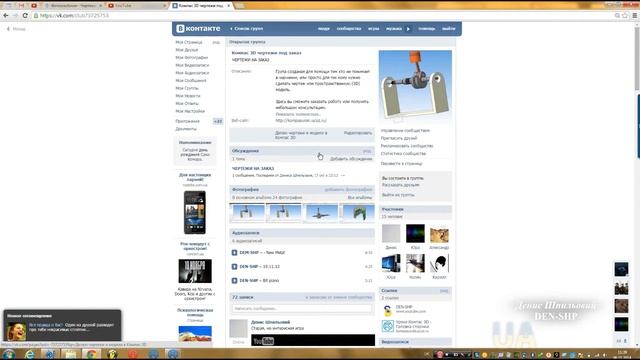
Task: Click 'добавить фотографии' in the photos header
Action: 348,190
